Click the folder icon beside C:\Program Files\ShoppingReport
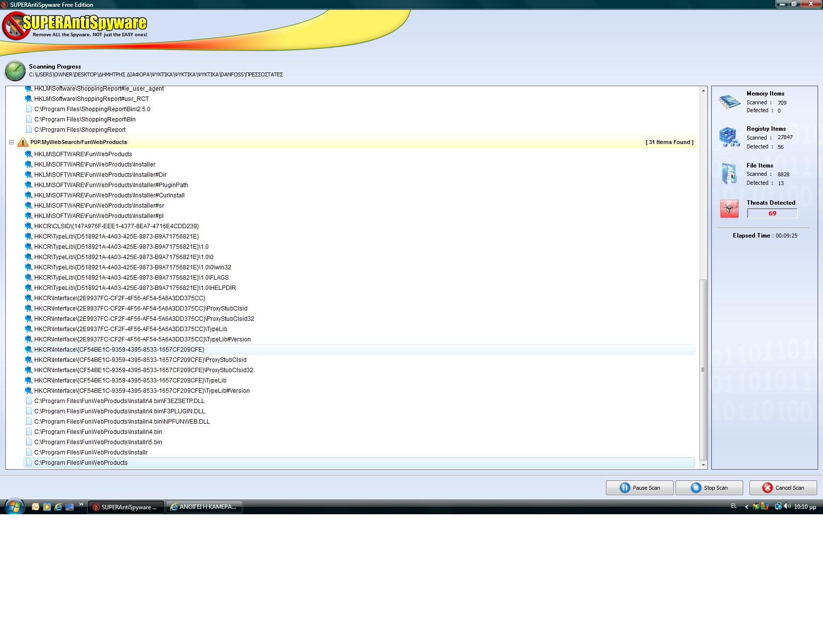The image size is (823, 644). (x=28, y=130)
